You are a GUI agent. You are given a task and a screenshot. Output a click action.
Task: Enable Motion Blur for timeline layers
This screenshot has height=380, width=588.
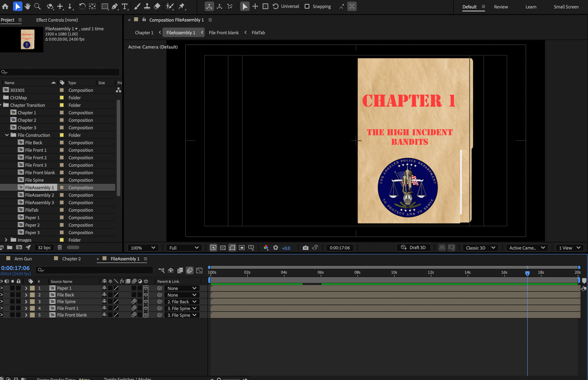(190, 270)
